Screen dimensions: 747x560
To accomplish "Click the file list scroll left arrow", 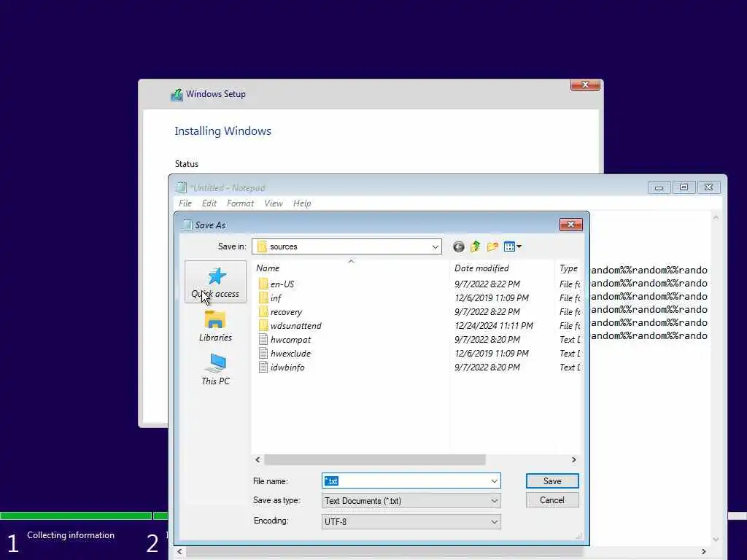I will (x=258, y=459).
